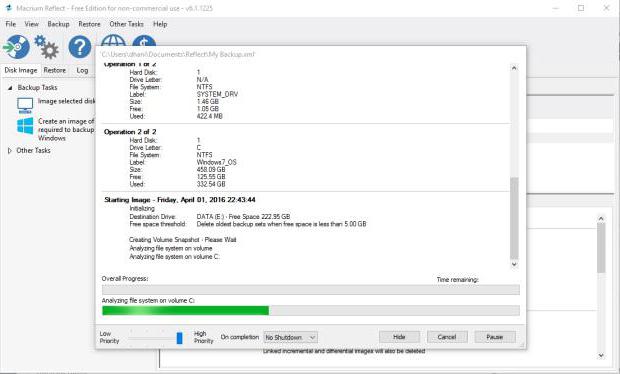Click the backup log scroll up arrow
620x374 pixels.
[514, 68]
